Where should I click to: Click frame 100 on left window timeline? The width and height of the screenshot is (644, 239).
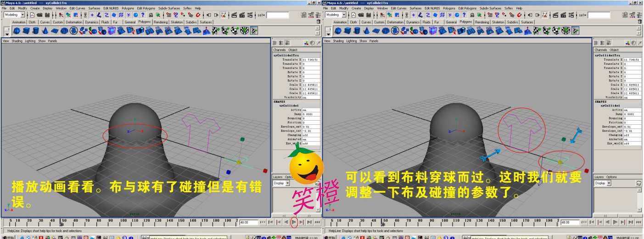click(123, 222)
